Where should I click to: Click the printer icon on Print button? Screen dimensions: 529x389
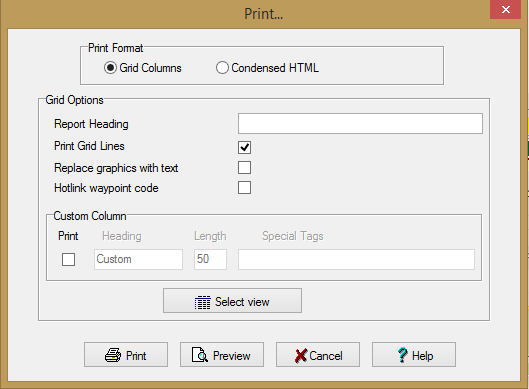113,355
